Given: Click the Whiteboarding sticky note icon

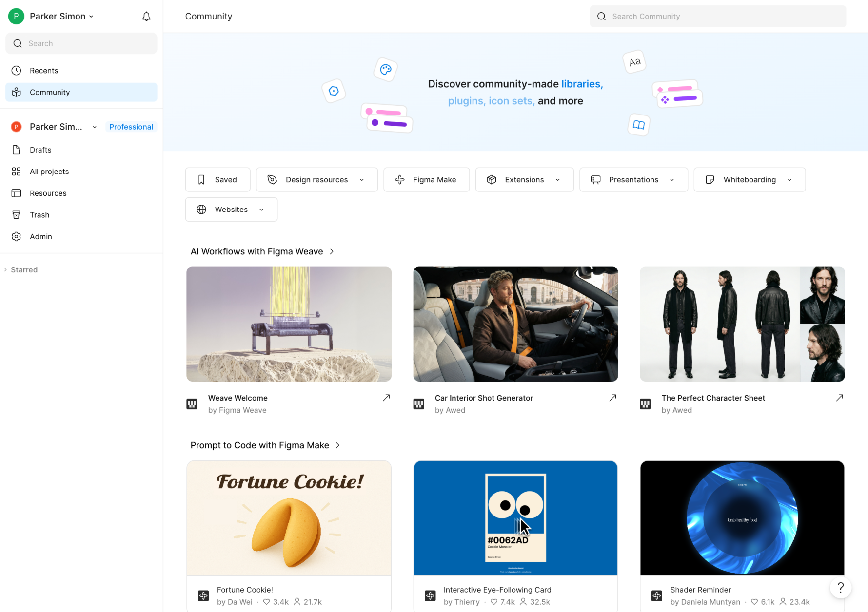Looking at the screenshot, I should [710, 180].
